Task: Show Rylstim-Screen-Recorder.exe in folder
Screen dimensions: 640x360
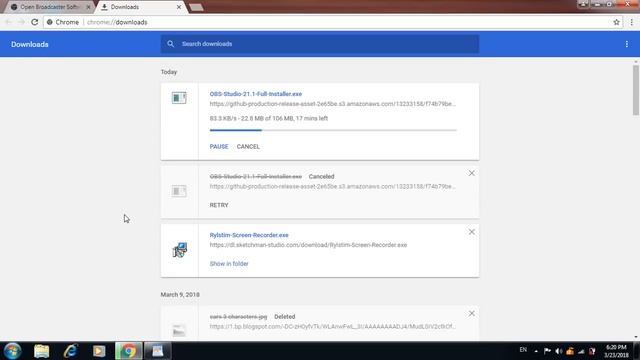Action: (229, 264)
